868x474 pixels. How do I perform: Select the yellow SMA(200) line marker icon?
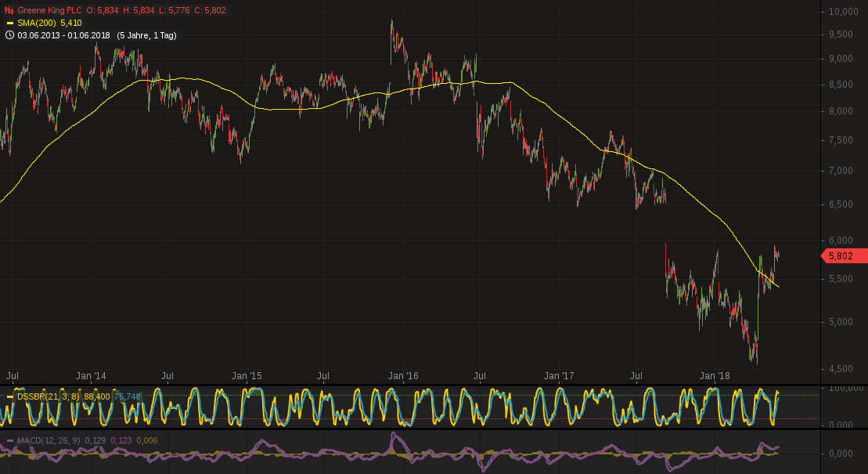(10, 23)
